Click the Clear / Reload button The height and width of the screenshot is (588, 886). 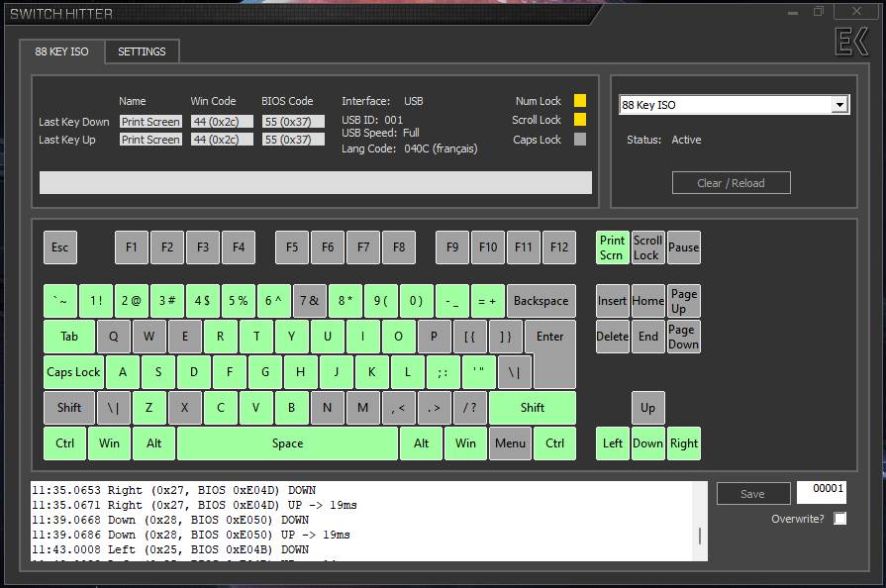(x=731, y=183)
